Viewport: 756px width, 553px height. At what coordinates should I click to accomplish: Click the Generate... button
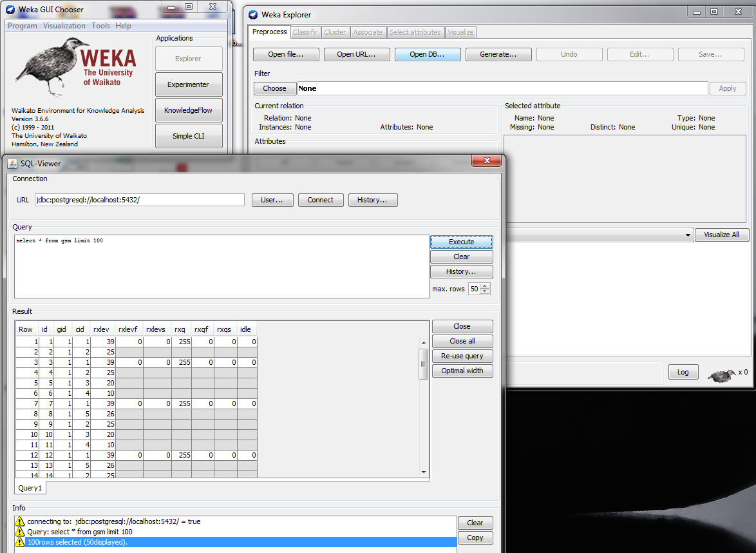(498, 55)
